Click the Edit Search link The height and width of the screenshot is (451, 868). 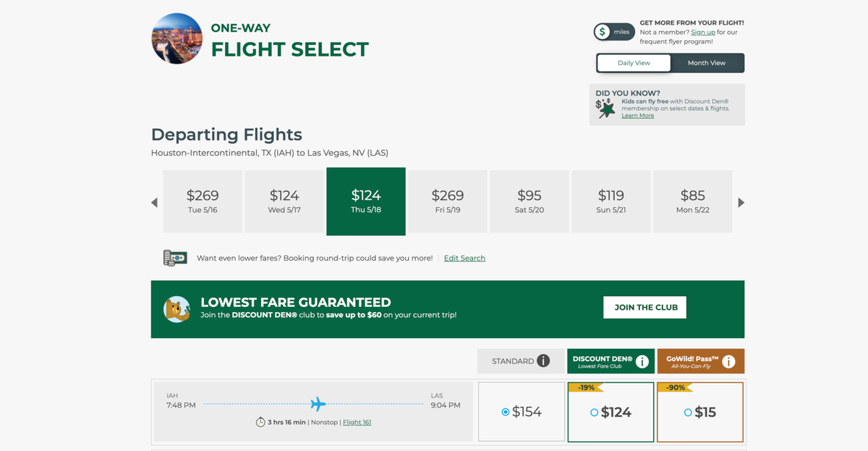point(464,258)
